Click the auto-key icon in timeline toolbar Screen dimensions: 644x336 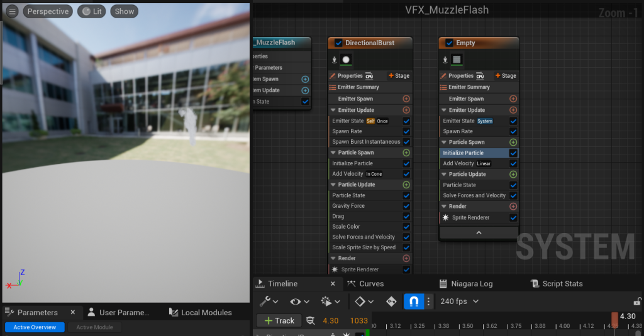point(391,301)
